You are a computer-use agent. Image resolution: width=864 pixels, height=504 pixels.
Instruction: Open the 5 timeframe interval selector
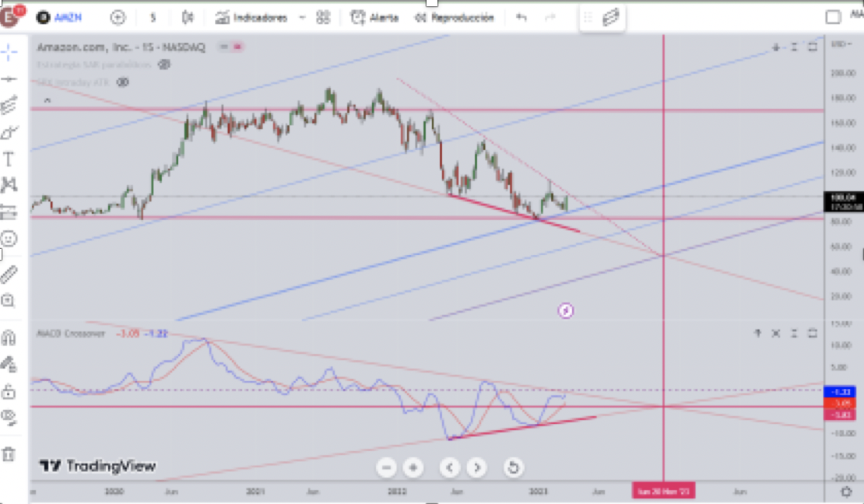[x=153, y=18]
